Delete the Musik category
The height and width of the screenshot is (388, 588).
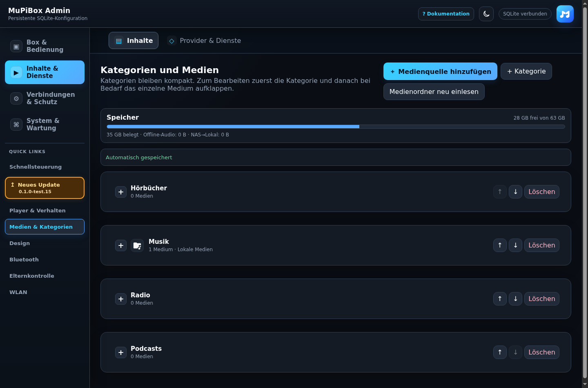pyautogui.click(x=542, y=245)
